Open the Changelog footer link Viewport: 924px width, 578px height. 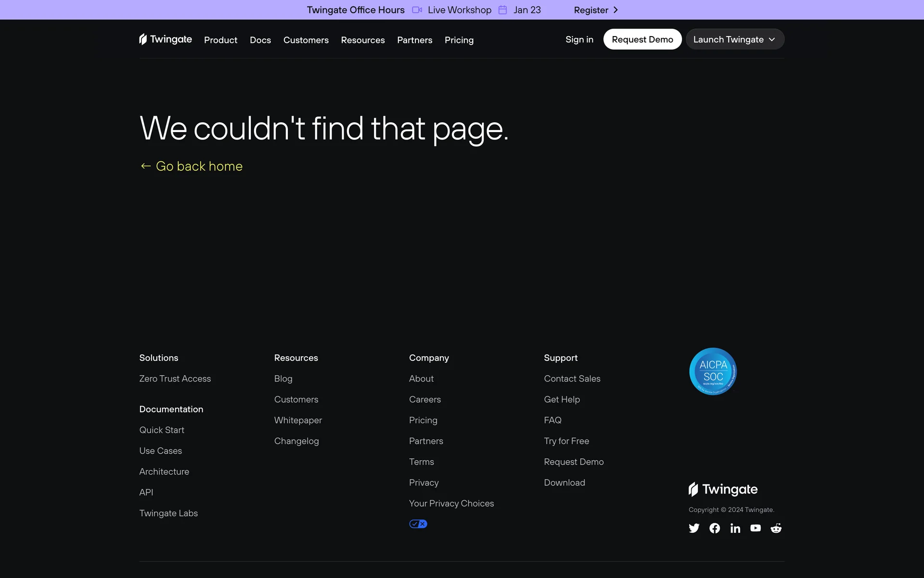(x=296, y=441)
